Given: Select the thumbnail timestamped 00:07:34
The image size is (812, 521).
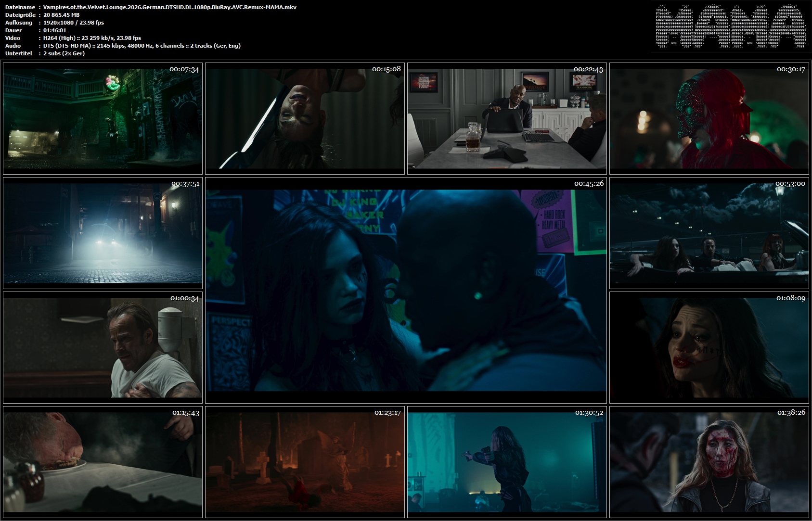Looking at the screenshot, I should (103, 118).
